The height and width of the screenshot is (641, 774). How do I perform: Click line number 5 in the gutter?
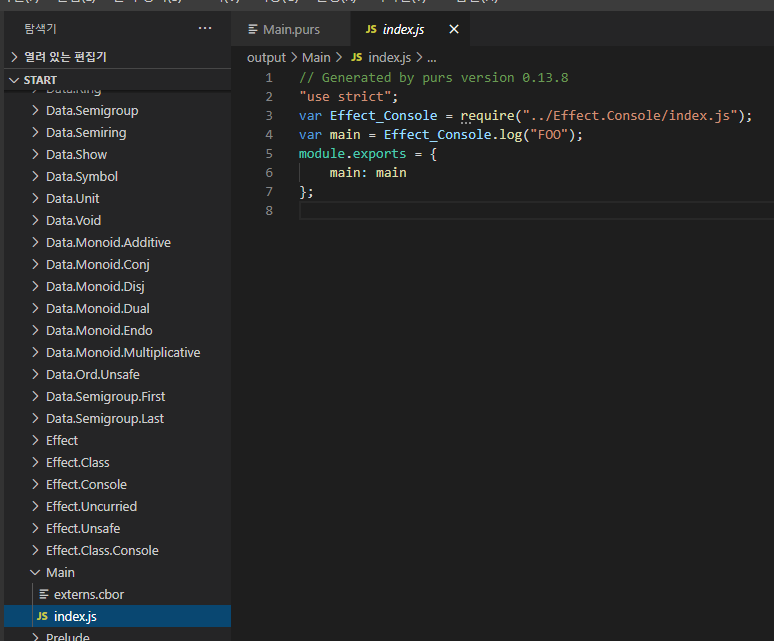268,154
